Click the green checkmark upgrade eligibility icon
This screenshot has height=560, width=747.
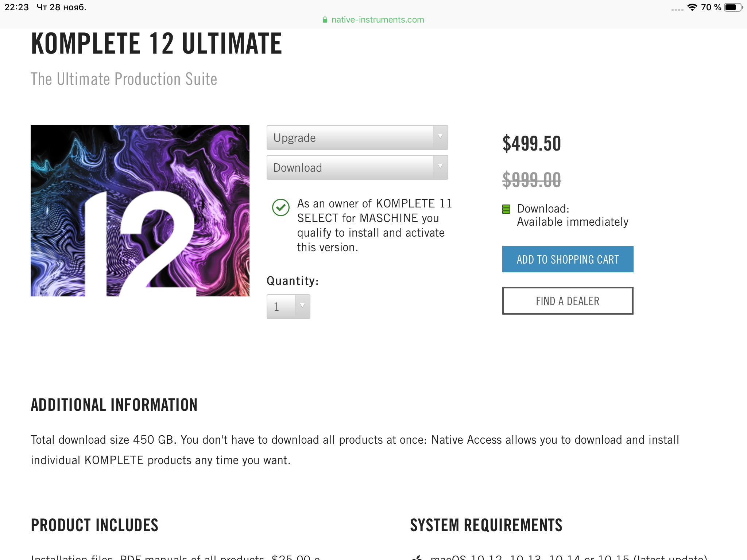281,207
